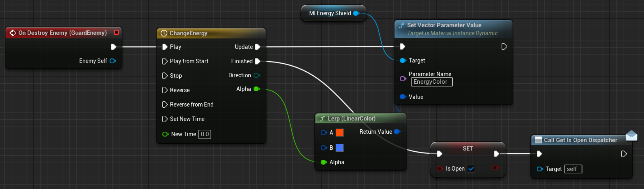
Task: Click the self target field
Action: (573, 169)
